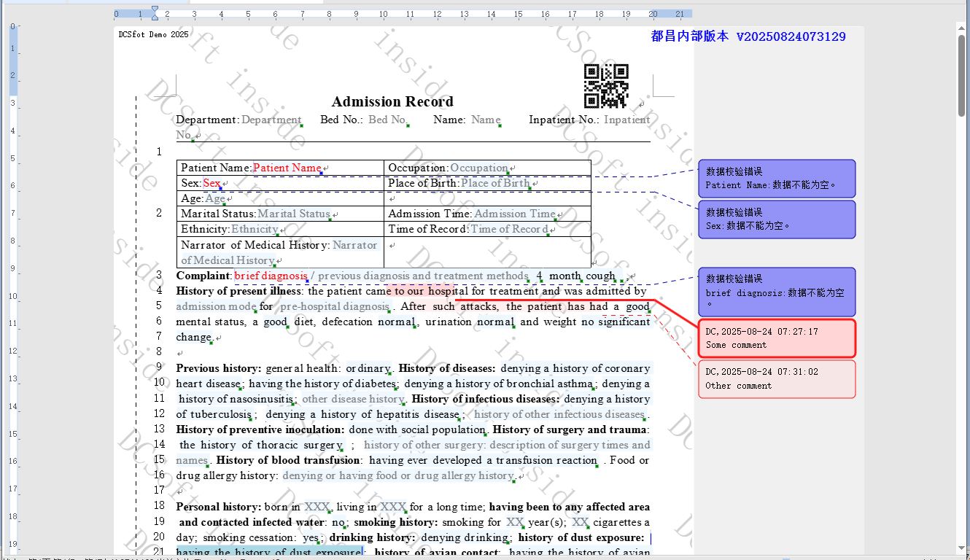The width and height of the screenshot is (970, 560).
Task: Click the Occupation field
Action: click(x=479, y=168)
